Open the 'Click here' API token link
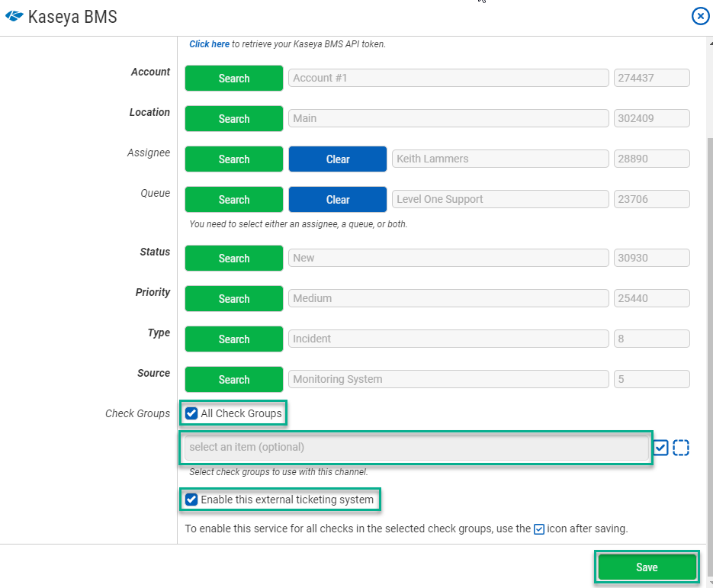 pos(209,43)
